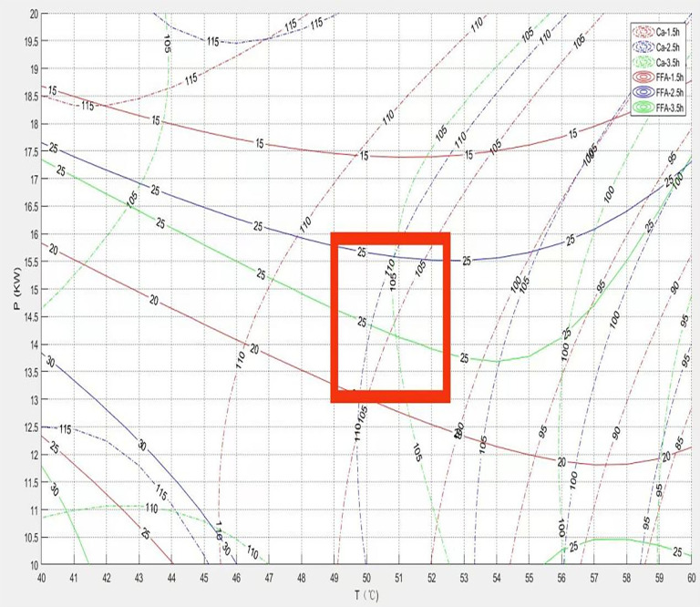Click the y-axis tick label 14.5
700x607 pixels.
31,317
